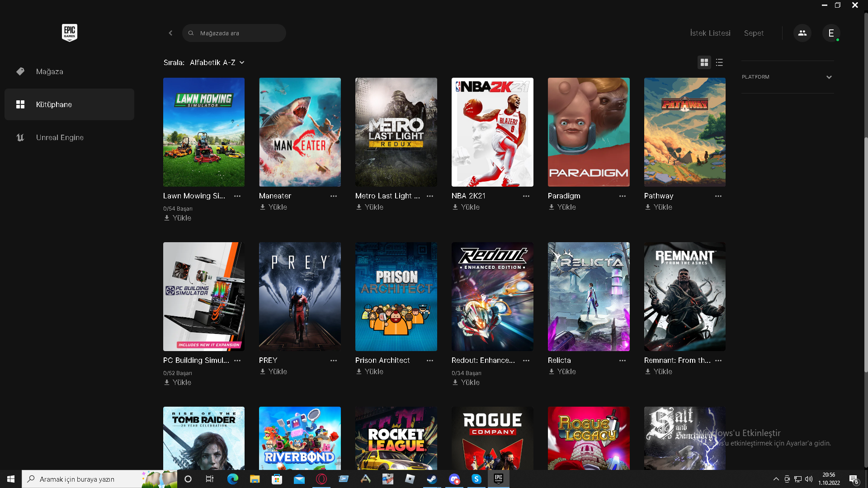Image resolution: width=868 pixels, height=488 pixels.
Task: Click the Mağazada ara search field
Action: click(234, 33)
